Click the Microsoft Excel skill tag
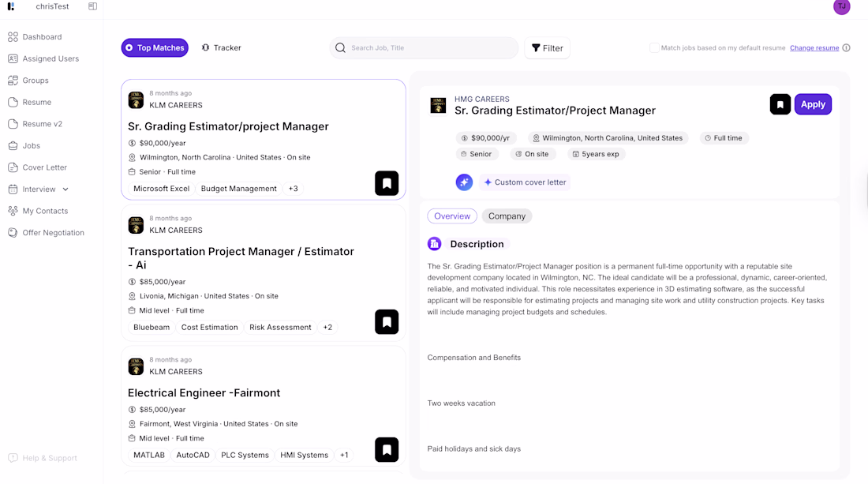This screenshot has height=484, width=868. click(161, 189)
